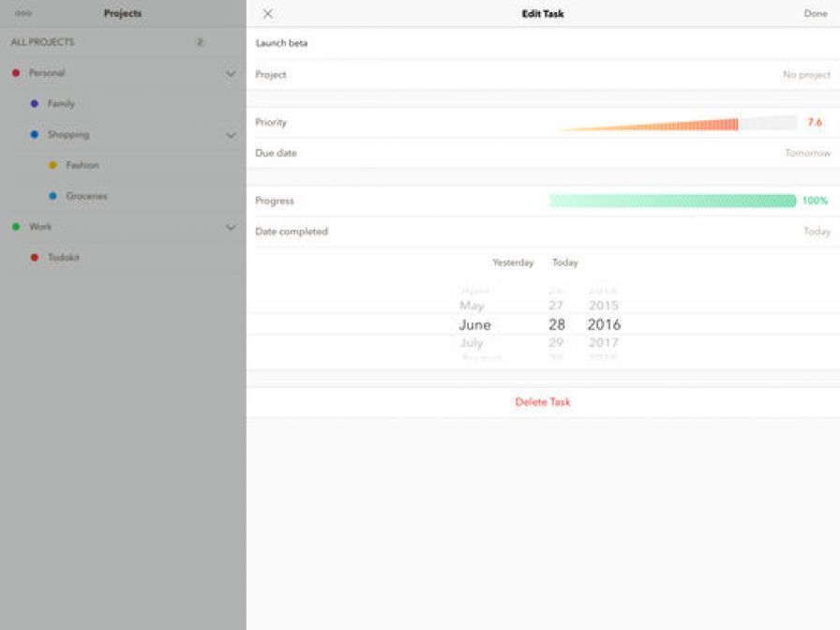Screen dimensions: 840x630
Task: Adjust the orange Priority slider
Action: (675, 123)
